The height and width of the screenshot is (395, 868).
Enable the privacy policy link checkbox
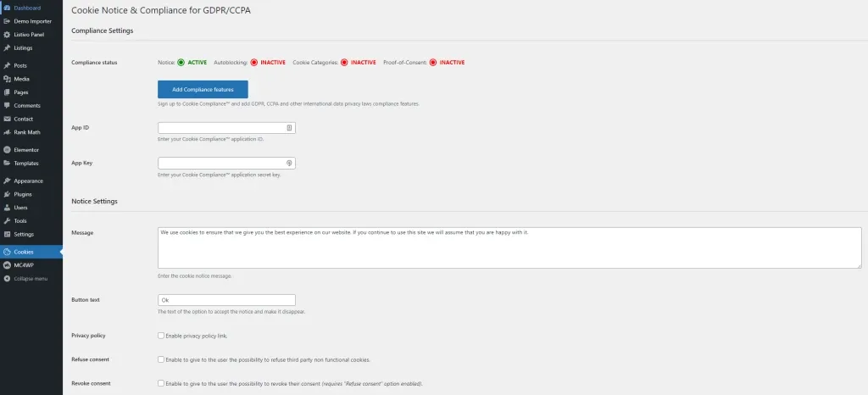click(x=161, y=336)
